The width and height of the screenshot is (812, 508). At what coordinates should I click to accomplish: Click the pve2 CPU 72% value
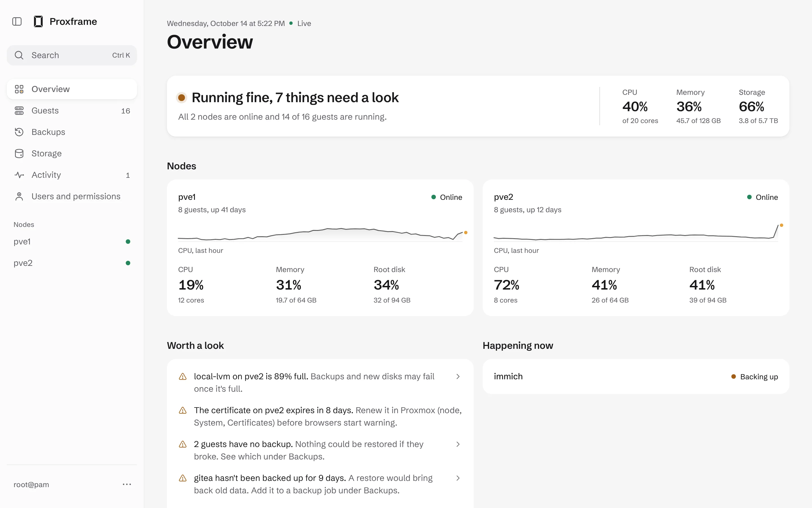click(x=506, y=285)
